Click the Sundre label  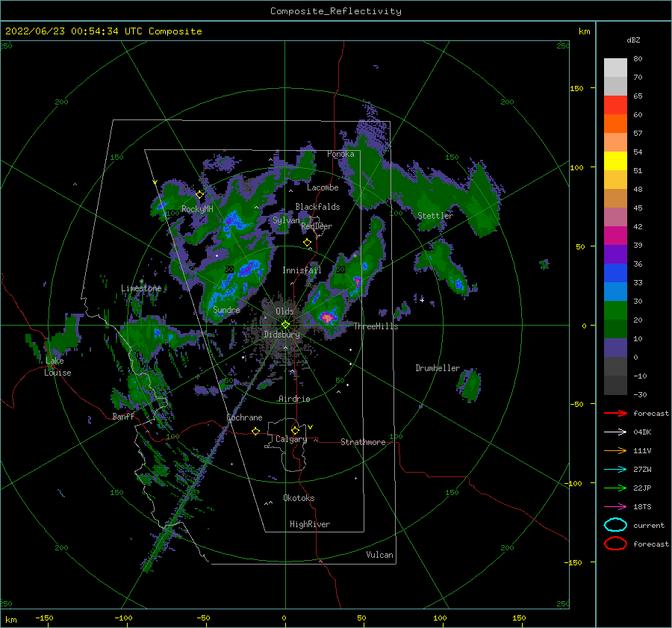coord(226,309)
